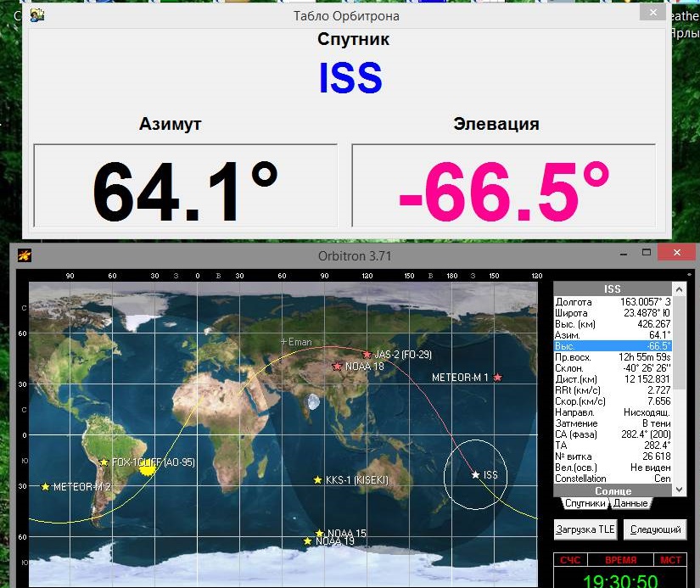
Task: Click the ISS header in the data panel
Action: 613,288
